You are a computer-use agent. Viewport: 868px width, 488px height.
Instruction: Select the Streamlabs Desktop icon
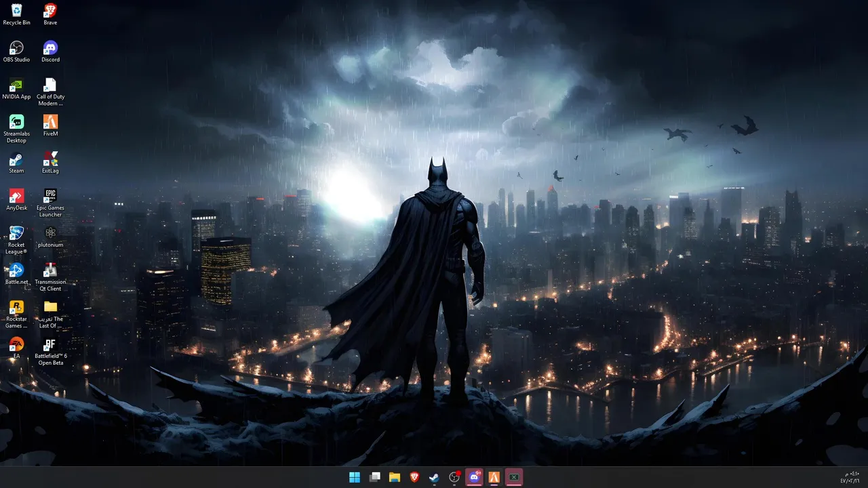(x=16, y=129)
